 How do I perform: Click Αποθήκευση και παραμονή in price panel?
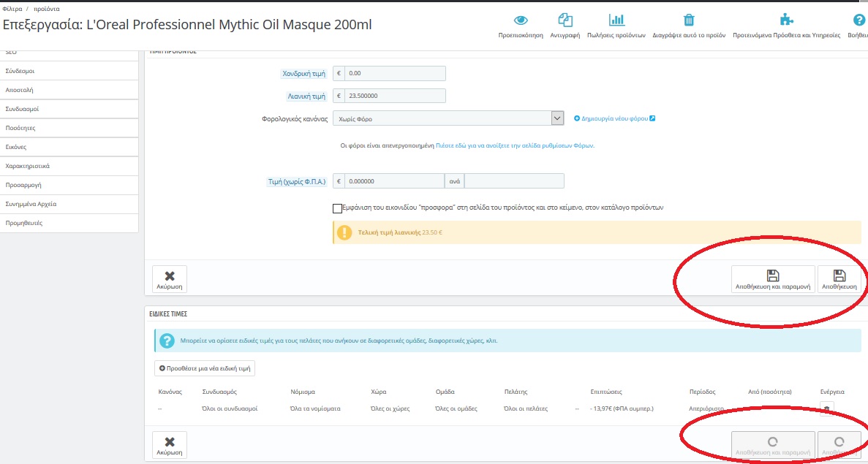click(773, 279)
